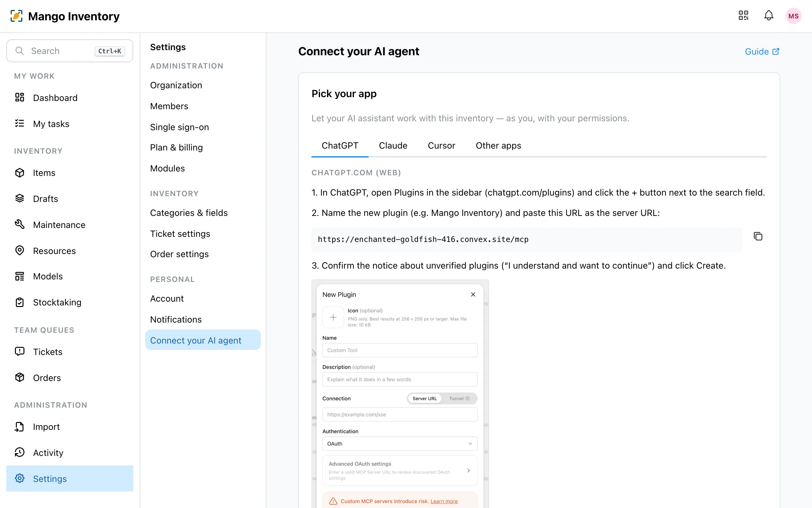
Task: Switch to the Other apps tab
Action: (498, 145)
